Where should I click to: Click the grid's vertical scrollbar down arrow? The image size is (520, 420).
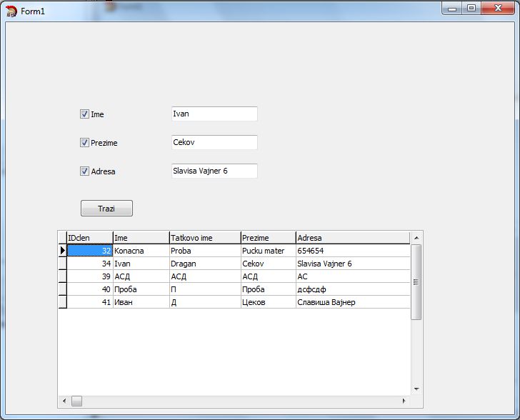(416, 390)
